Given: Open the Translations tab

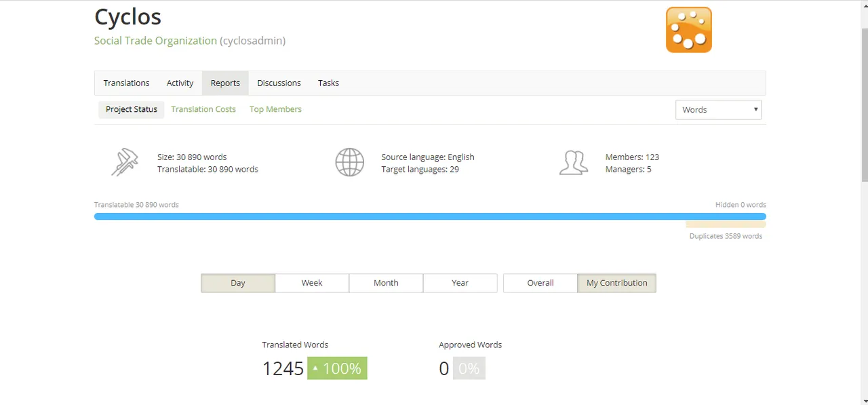Looking at the screenshot, I should (126, 83).
